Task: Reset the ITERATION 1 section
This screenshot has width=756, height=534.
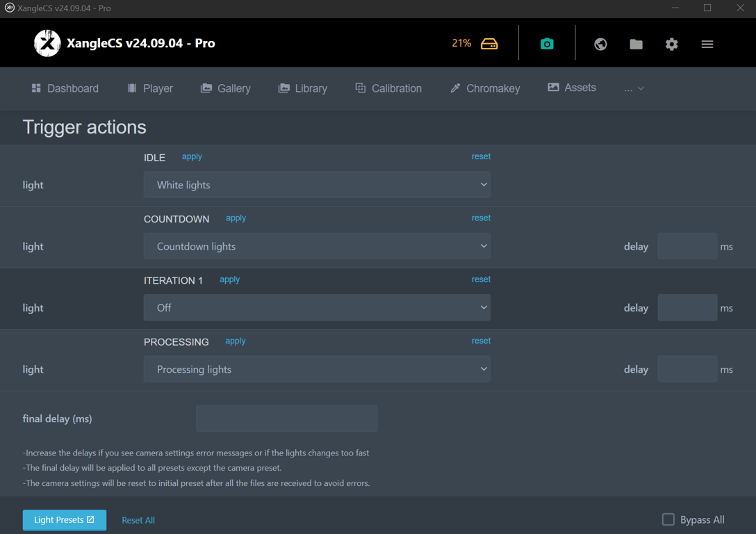Action: (481, 280)
